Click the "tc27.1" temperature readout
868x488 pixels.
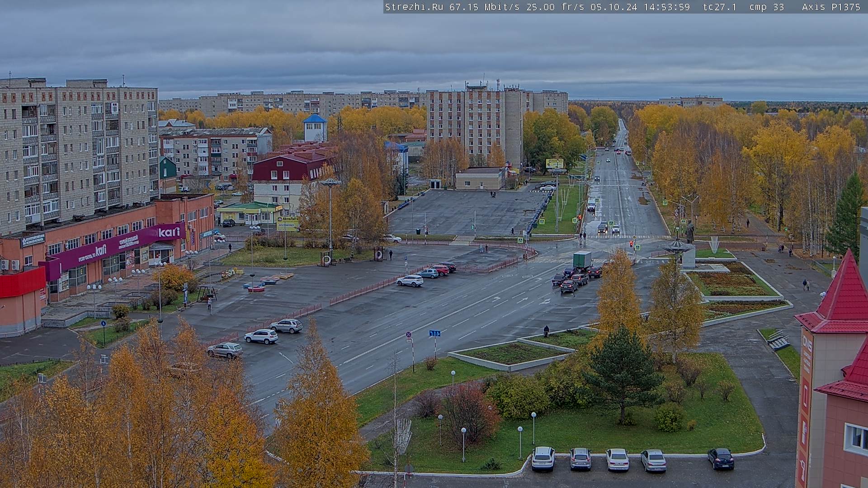[719, 7]
